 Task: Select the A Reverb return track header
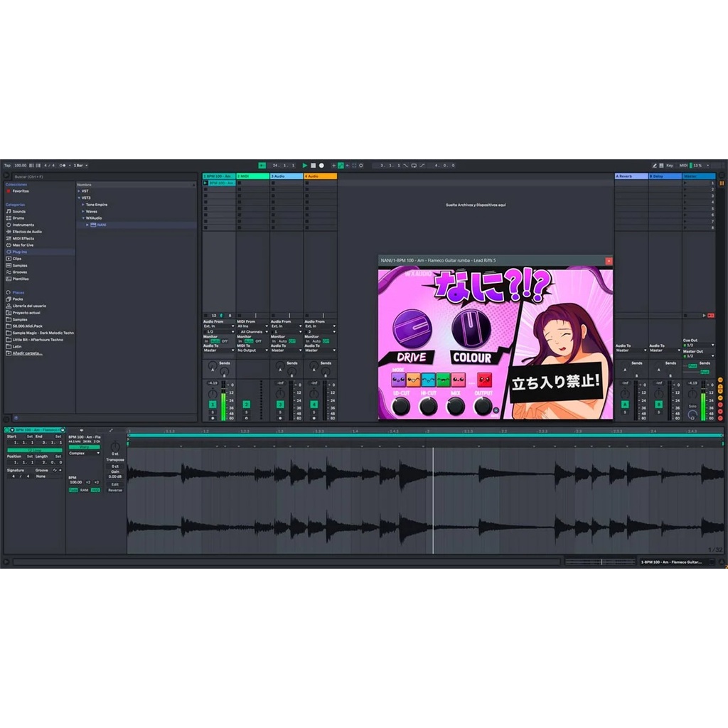coord(631,176)
